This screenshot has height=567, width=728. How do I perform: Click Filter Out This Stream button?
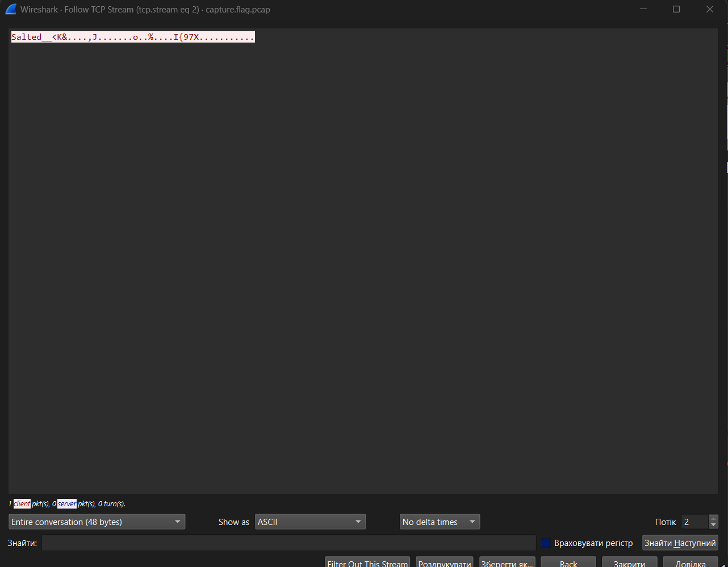[x=367, y=562]
